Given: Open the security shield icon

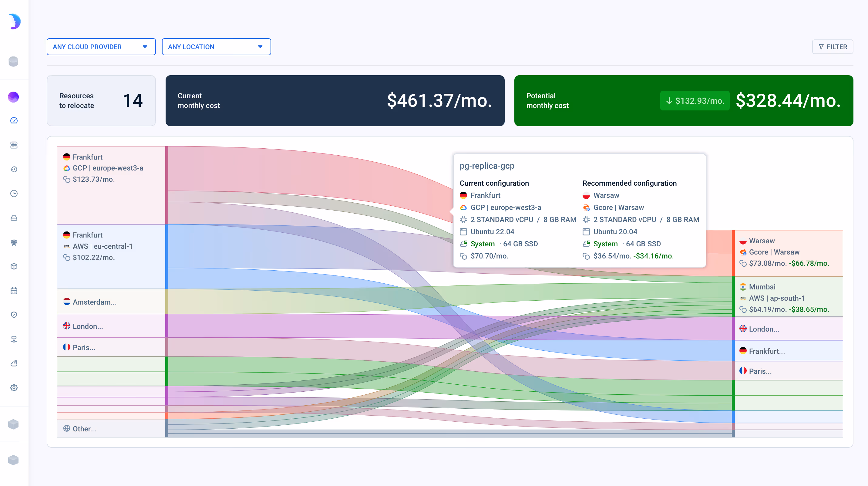Looking at the screenshot, I should (14, 315).
